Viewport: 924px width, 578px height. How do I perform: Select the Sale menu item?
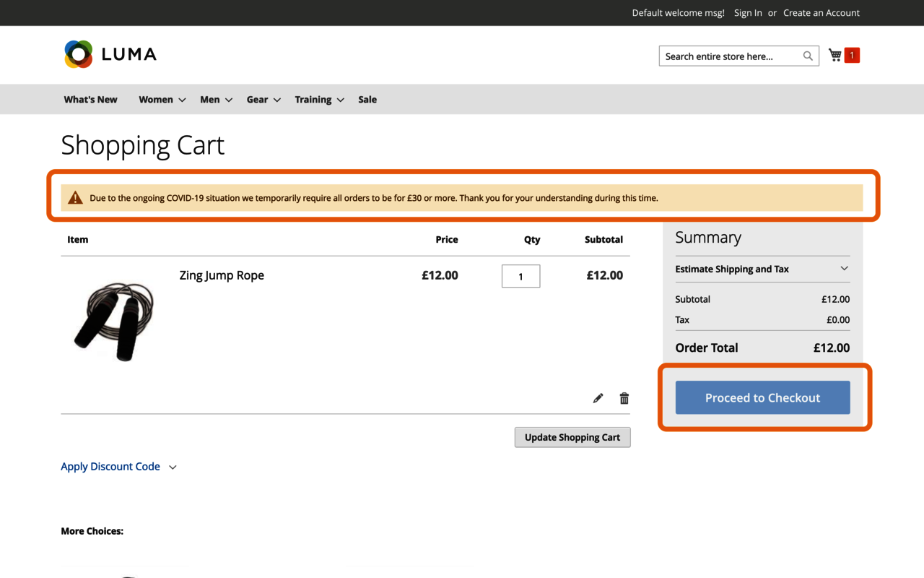point(367,100)
